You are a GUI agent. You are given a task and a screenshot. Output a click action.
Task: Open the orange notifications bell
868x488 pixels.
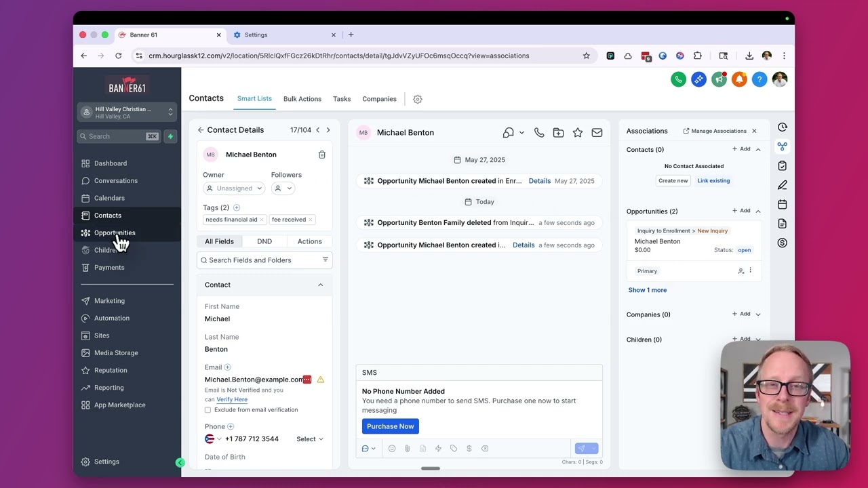click(x=739, y=79)
